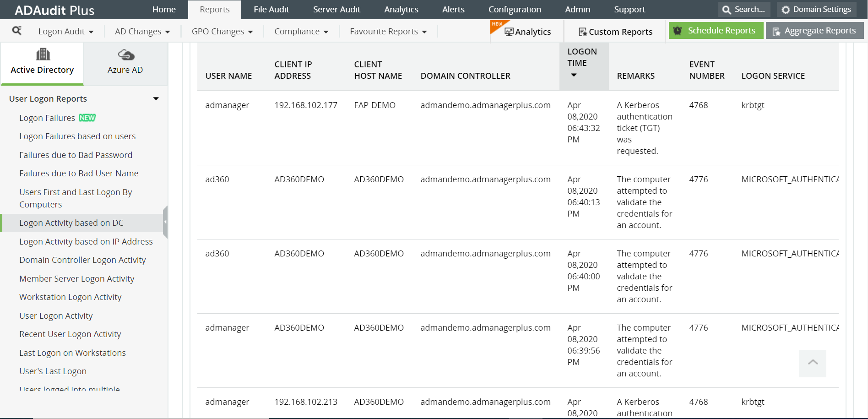Collapse the User Logon Reports section
The height and width of the screenshot is (419, 868).
coord(156,98)
